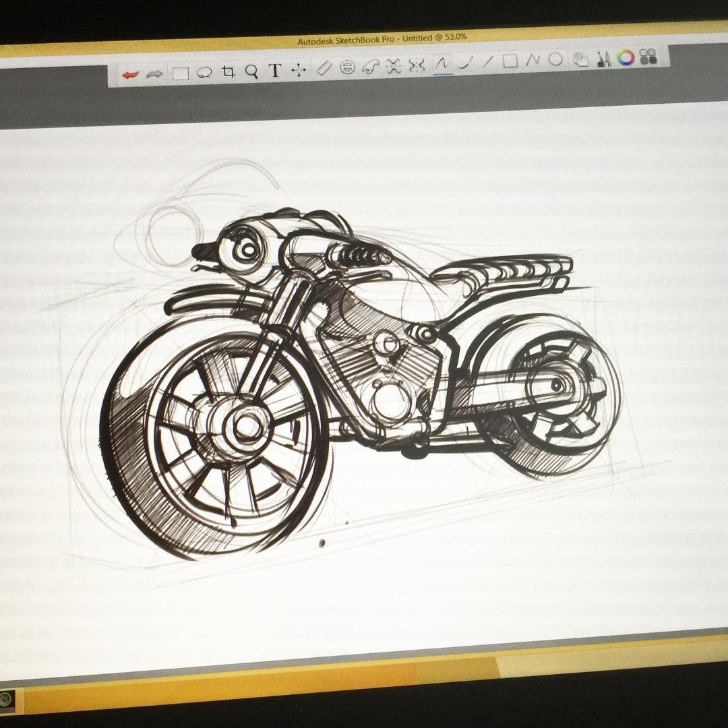The width and height of the screenshot is (728, 728).
Task: Open the French Curve guide
Action: 370,66
